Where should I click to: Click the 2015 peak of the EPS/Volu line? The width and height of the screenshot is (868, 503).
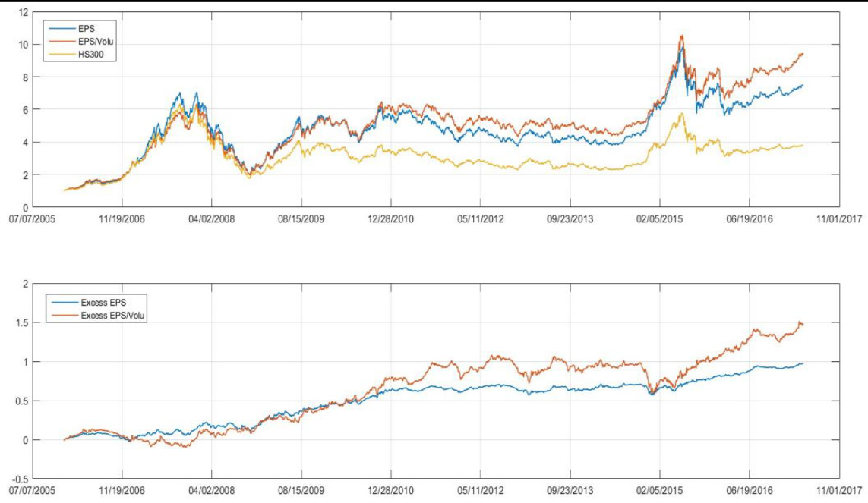click(x=681, y=36)
